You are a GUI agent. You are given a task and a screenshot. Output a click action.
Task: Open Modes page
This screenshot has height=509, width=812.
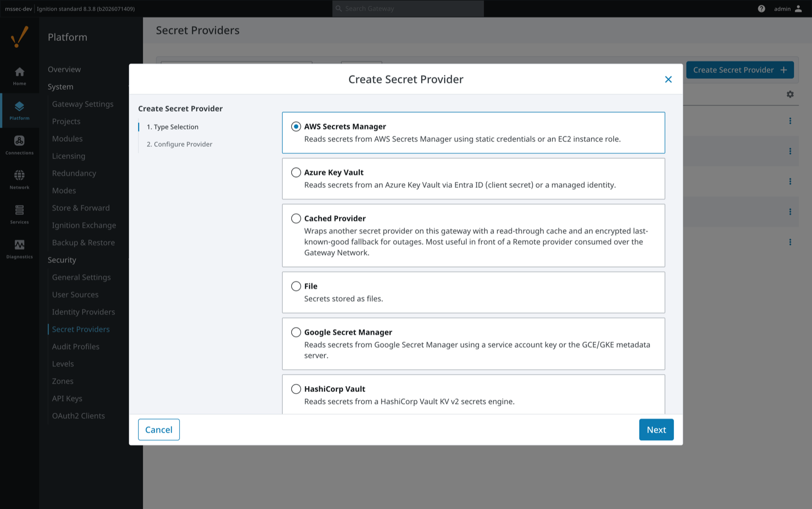64,190
